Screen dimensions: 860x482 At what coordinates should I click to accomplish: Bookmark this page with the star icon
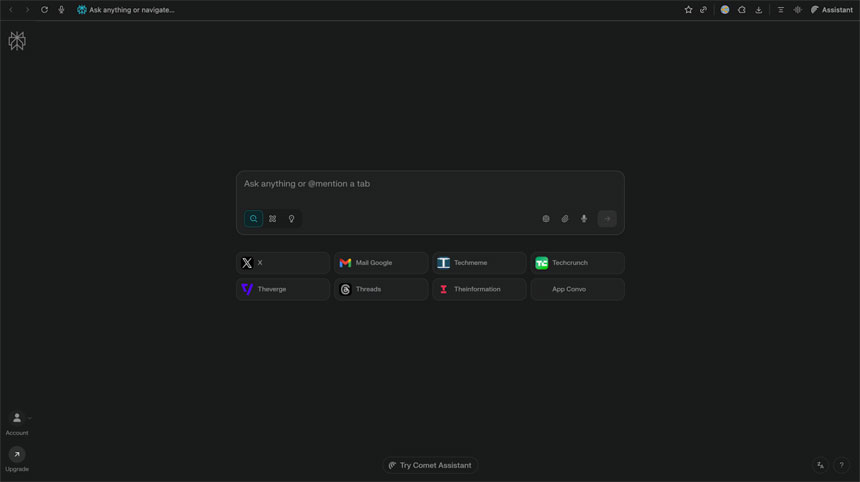(688, 10)
